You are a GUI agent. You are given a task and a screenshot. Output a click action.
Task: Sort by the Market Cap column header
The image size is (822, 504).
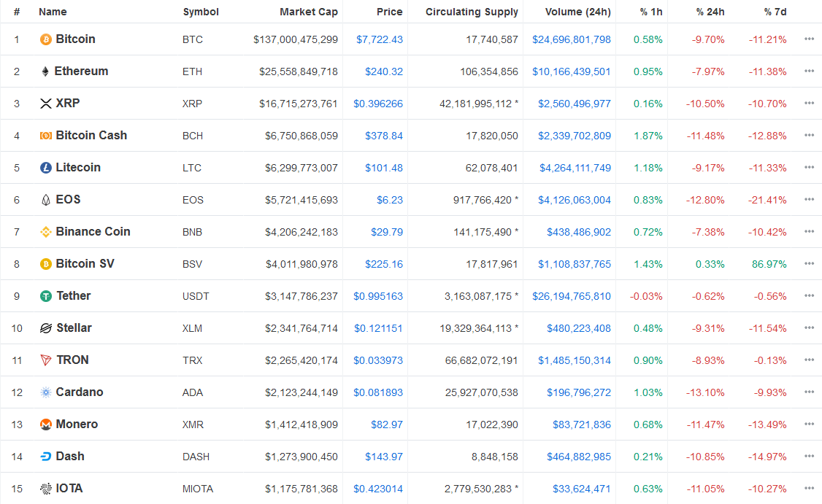(308, 12)
